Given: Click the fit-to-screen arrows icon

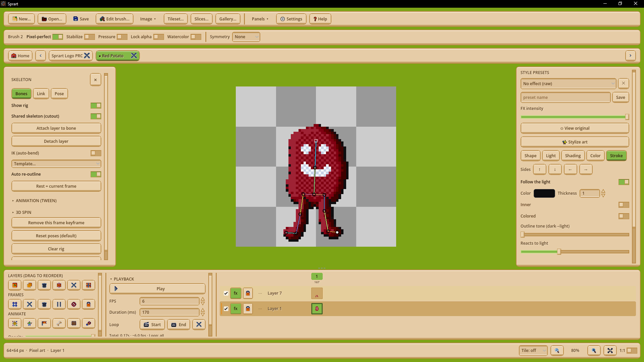Looking at the screenshot, I should pyautogui.click(x=610, y=351).
